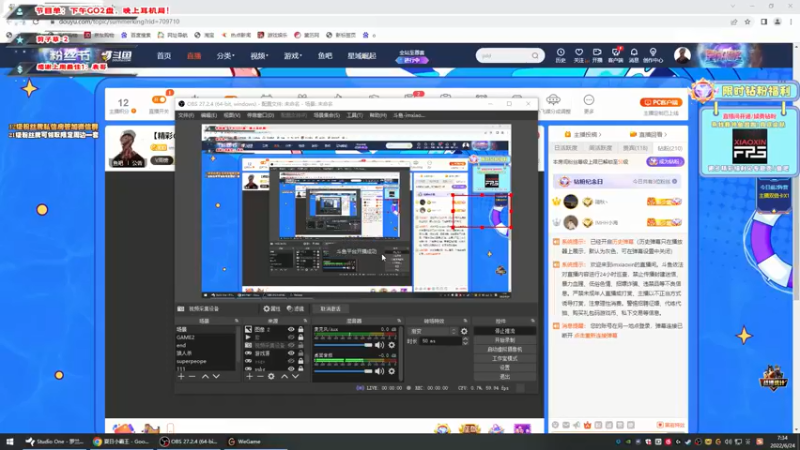Image resolution: width=800 pixels, height=450 pixels.
Task: Mute the 桌面音频 speaker icon
Action: (x=379, y=371)
